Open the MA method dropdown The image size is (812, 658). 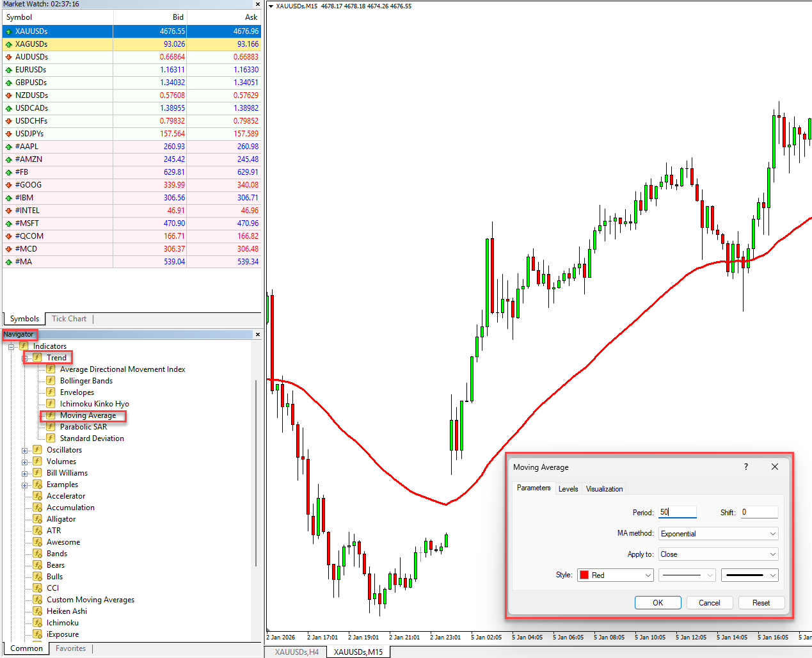tap(719, 534)
